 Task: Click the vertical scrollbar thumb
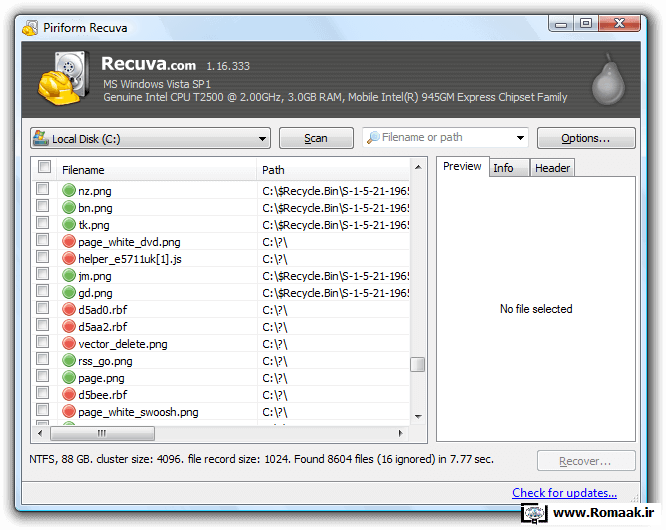pos(418,364)
